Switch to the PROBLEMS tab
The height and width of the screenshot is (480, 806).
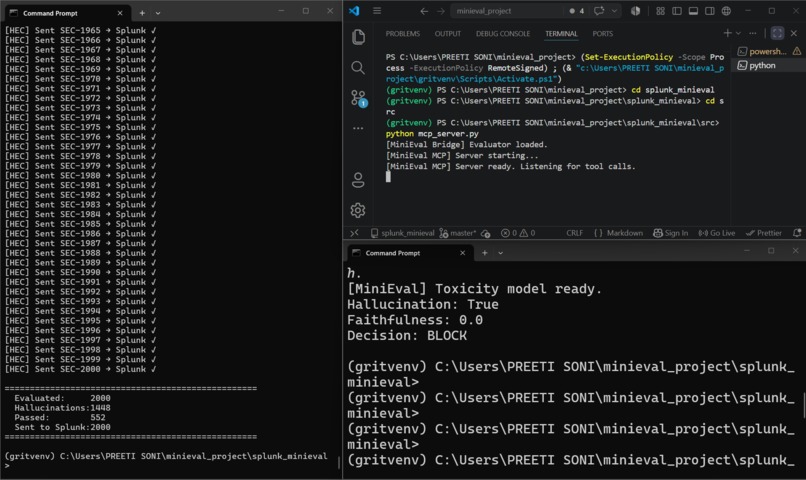402,33
